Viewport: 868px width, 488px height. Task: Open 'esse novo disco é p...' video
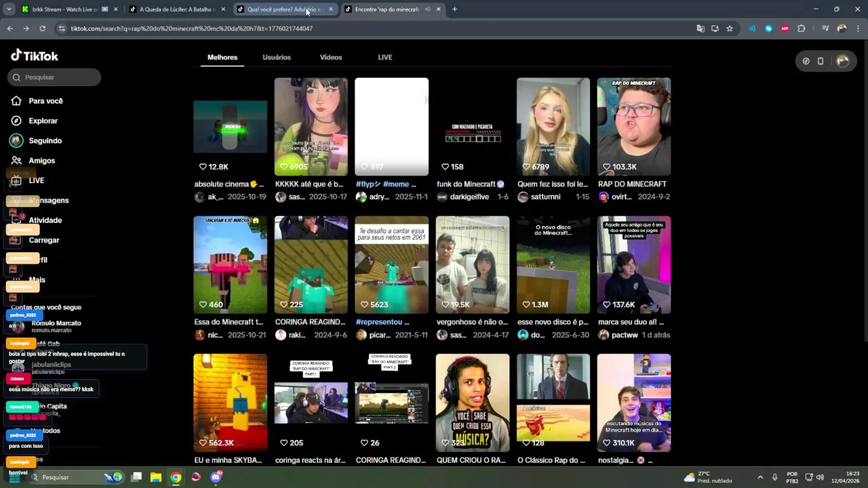pyautogui.click(x=553, y=265)
